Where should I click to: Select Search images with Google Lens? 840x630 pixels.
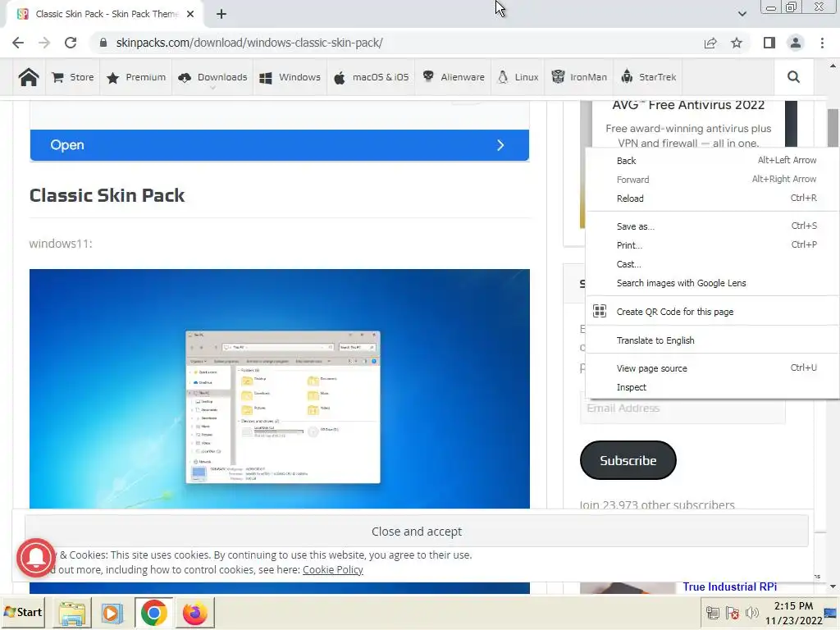click(x=713, y=283)
